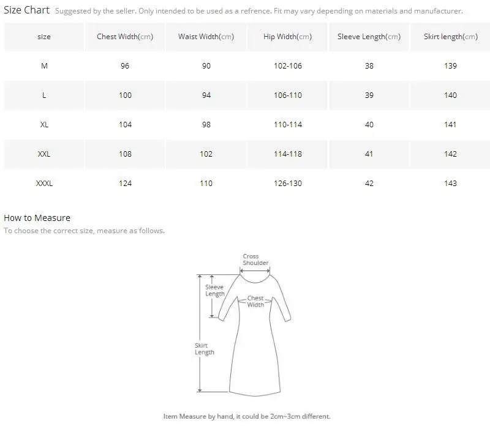The width and height of the screenshot is (490, 448).
Task: Click the XXXL size row label
Action: pos(44,184)
